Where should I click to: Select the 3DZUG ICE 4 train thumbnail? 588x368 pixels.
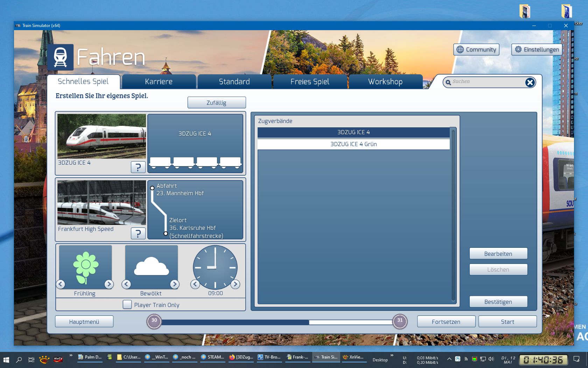click(101, 136)
